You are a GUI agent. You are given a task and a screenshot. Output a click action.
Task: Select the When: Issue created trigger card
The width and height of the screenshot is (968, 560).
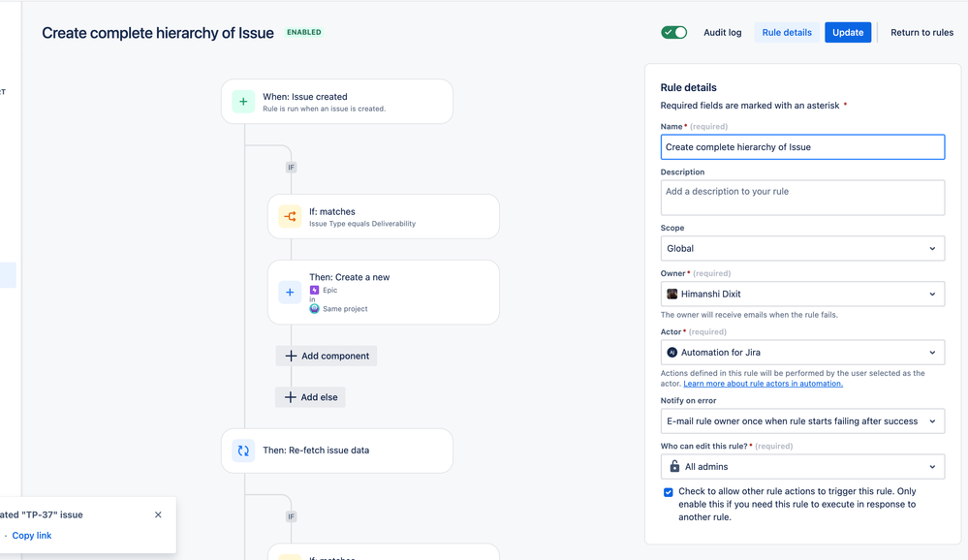click(x=337, y=102)
